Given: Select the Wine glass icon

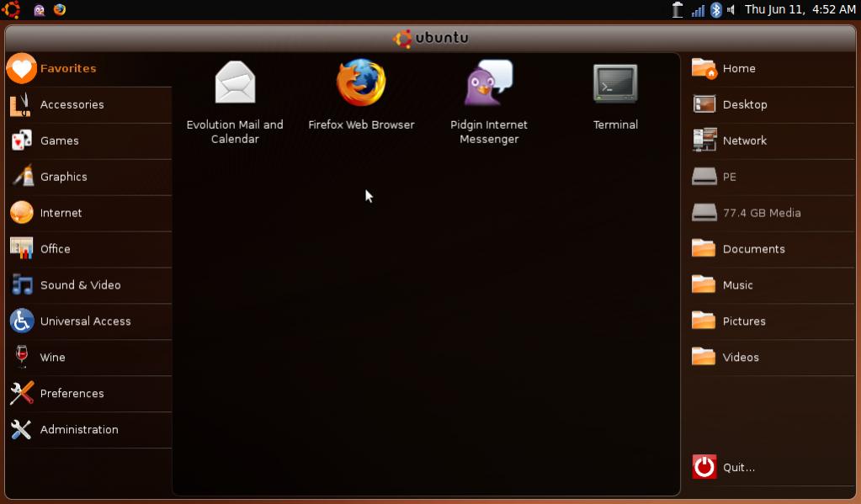Looking at the screenshot, I should pos(21,357).
